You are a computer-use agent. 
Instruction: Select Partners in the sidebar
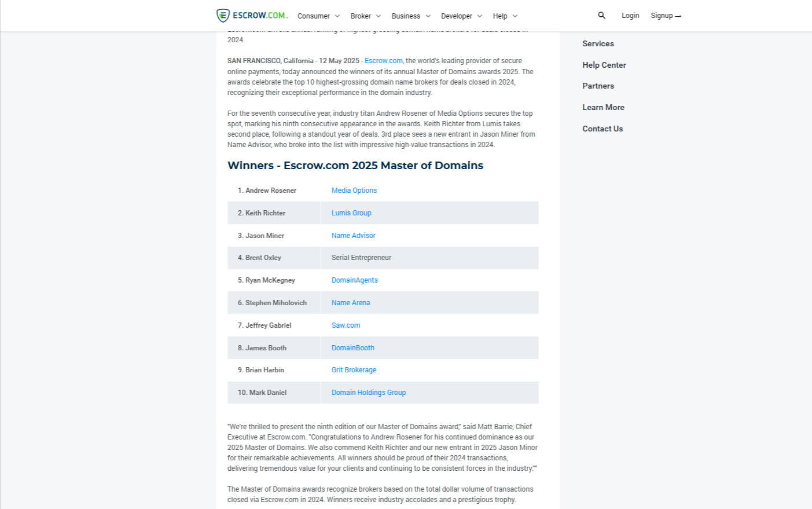click(x=598, y=86)
